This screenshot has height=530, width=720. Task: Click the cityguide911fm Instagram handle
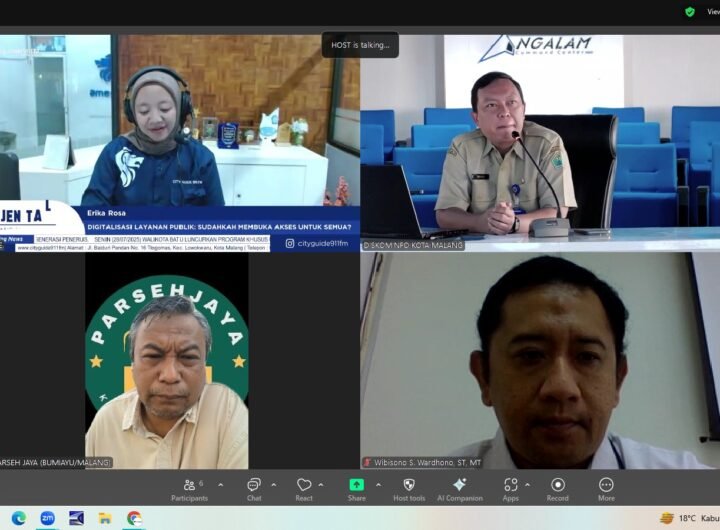(317, 243)
